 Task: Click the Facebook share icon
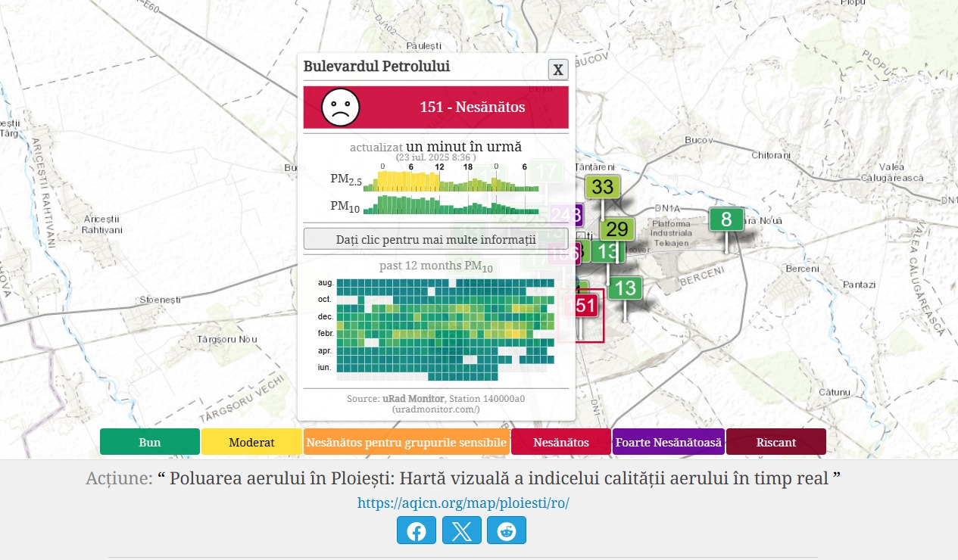tap(416, 530)
